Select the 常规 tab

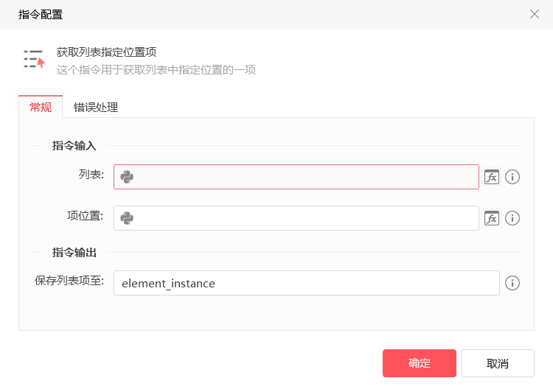coord(41,107)
